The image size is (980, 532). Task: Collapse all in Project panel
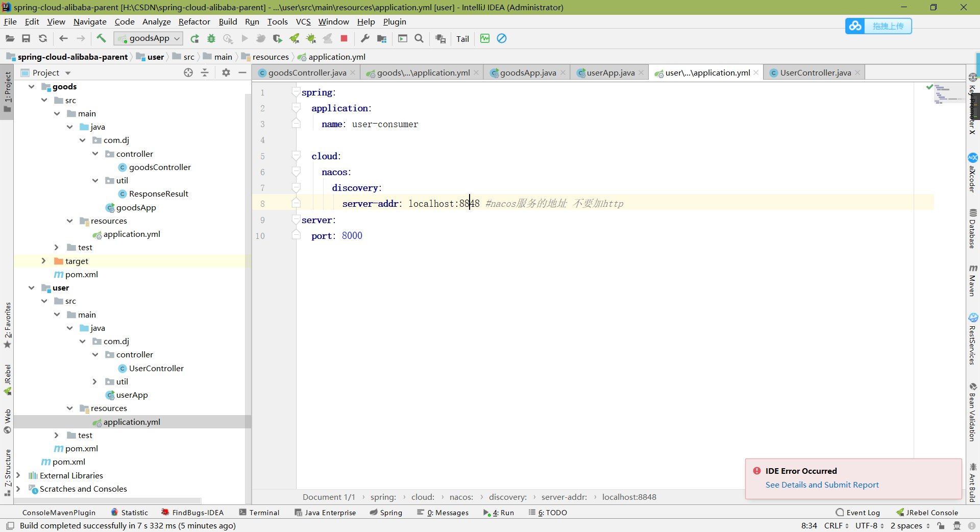(205, 72)
